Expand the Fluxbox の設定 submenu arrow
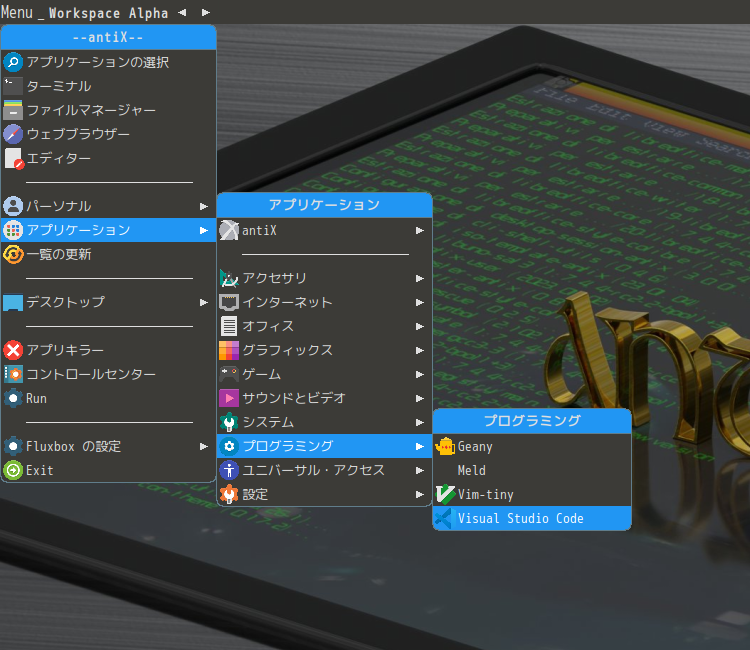This screenshot has width=750, height=650. [x=204, y=446]
